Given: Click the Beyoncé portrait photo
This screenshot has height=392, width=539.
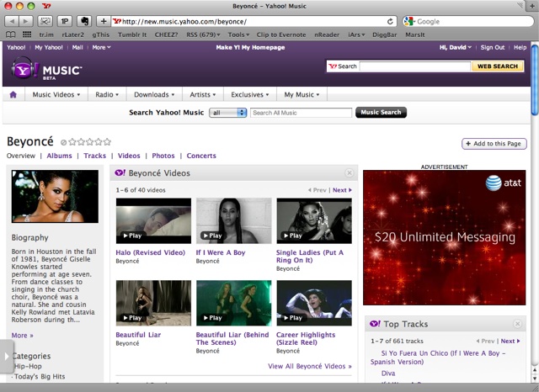Looking at the screenshot, I should pos(55,196).
